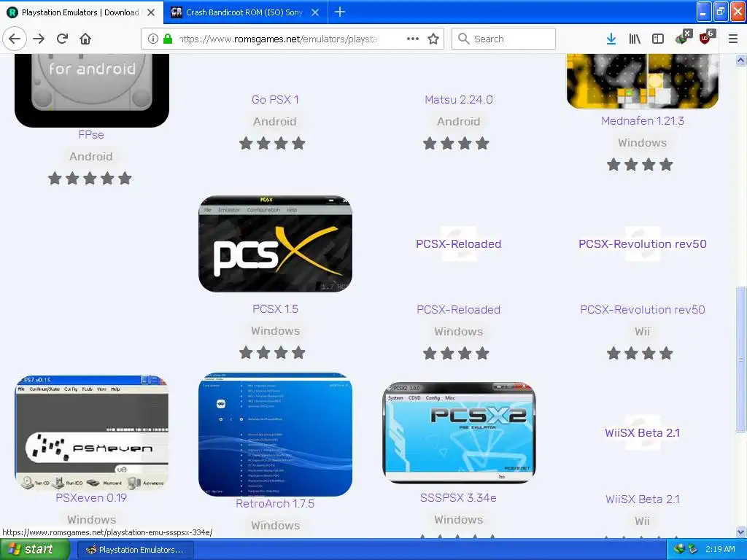Click the first network tray icon beside clock
The image size is (747, 560).
[x=679, y=550]
